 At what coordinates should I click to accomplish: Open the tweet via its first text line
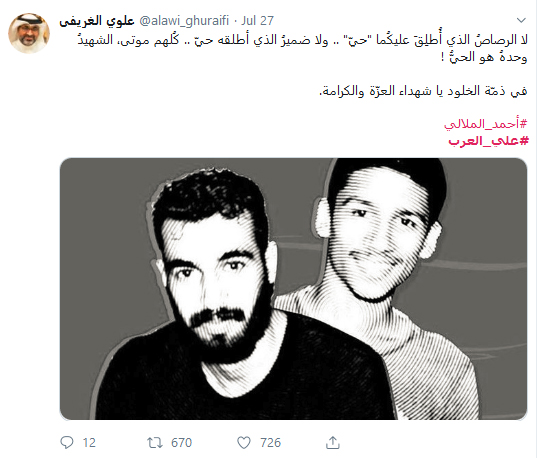click(303, 40)
